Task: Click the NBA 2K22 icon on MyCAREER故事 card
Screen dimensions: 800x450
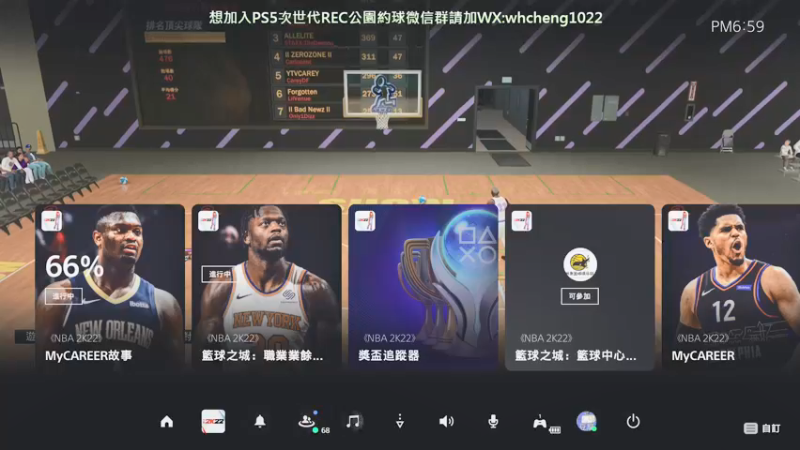Action: [x=52, y=221]
